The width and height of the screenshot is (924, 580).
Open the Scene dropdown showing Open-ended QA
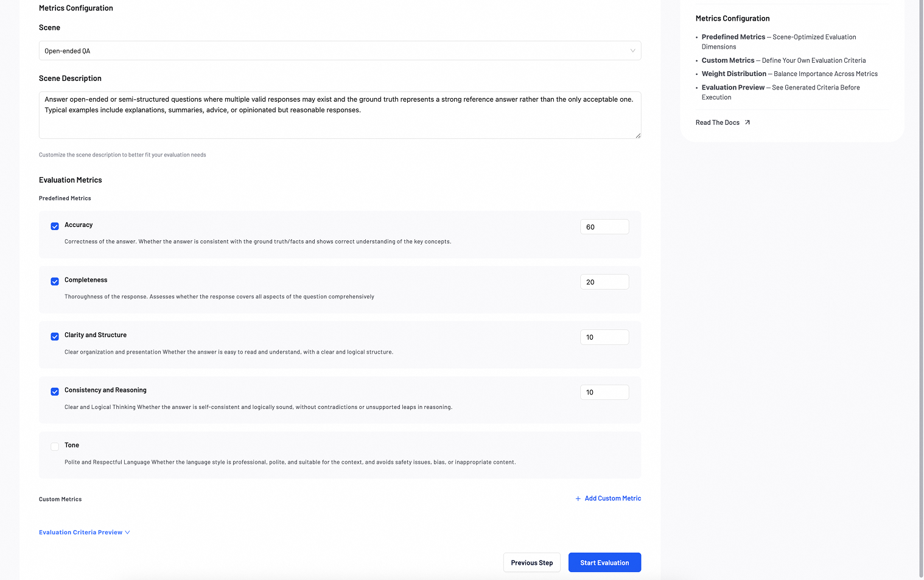click(x=340, y=51)
